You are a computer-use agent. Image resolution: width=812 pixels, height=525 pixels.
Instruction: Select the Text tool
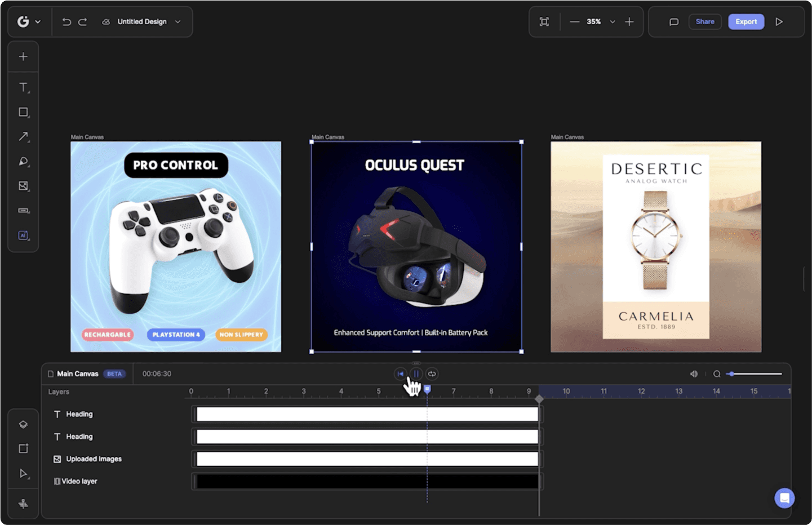point(23,87)
